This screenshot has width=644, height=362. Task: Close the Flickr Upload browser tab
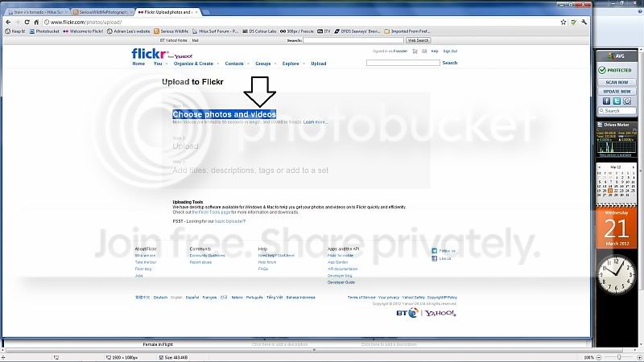coord(196,12)
